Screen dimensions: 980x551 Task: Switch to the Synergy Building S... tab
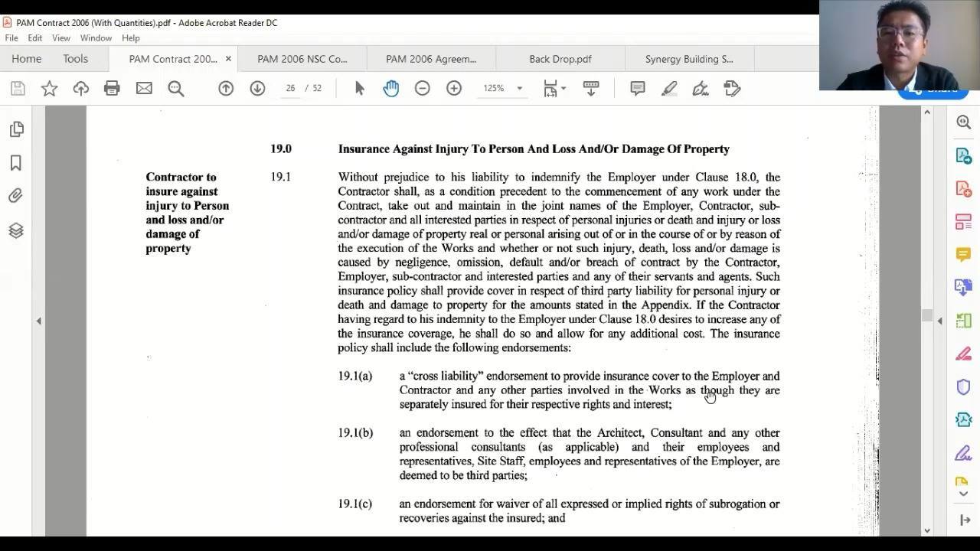689,59
